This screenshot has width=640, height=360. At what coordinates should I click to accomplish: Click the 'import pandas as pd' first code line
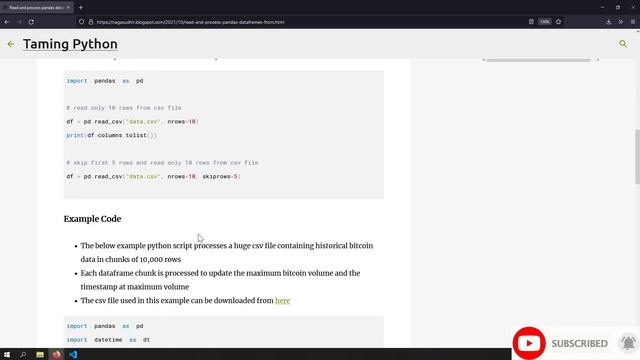104,81
